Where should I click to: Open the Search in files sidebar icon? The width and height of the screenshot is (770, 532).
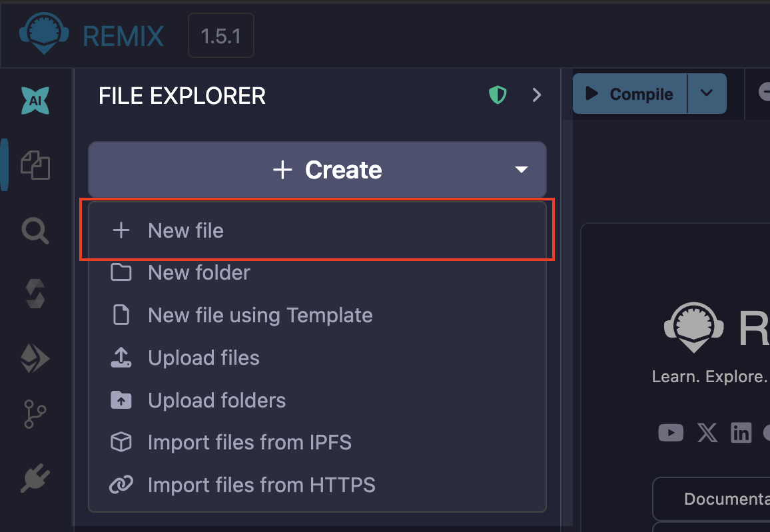pyautogui.click(x=35, y=230)
